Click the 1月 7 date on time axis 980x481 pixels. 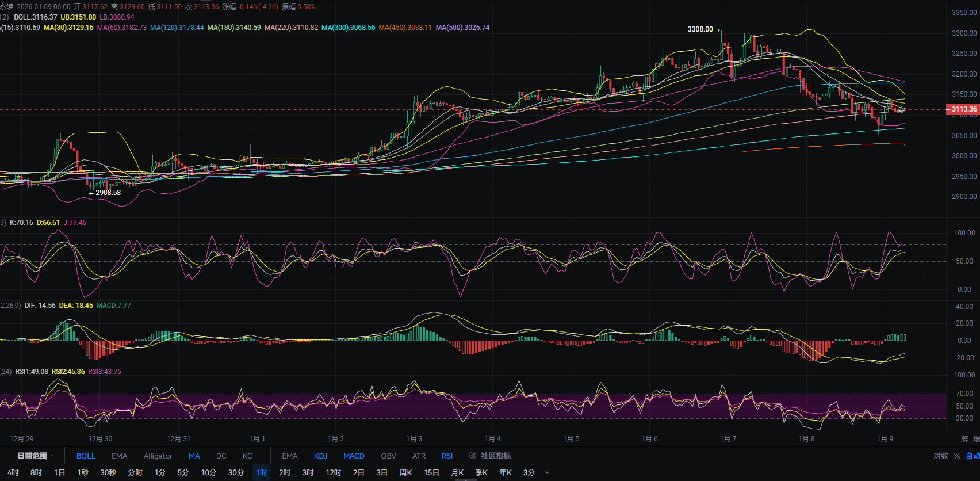(x=728, y=438)
